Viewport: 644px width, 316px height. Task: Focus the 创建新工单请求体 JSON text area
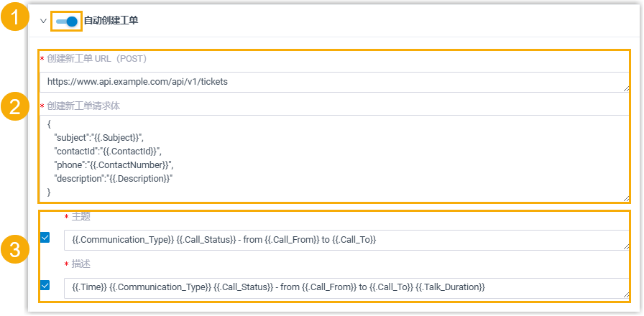pyautogui.click(x=331, y=158)
